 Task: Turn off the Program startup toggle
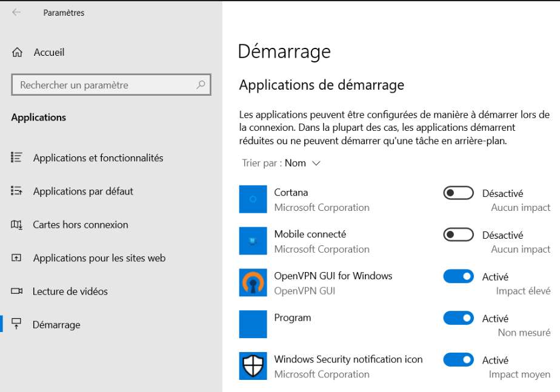(458, 318)
